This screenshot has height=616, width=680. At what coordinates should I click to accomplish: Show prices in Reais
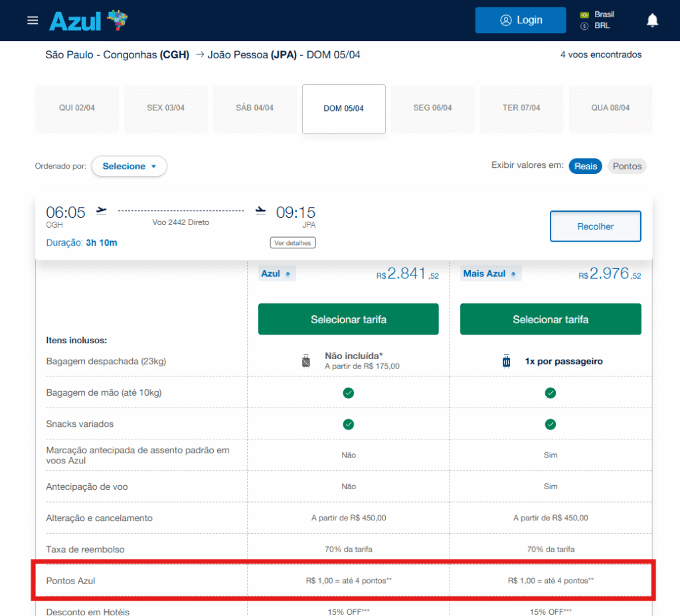point(585,167)
